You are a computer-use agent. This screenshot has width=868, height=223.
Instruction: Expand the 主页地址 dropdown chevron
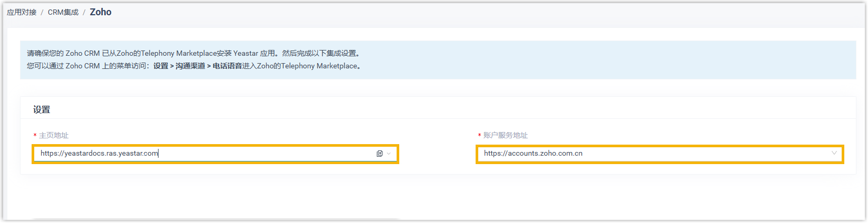[x=389, y=154]
